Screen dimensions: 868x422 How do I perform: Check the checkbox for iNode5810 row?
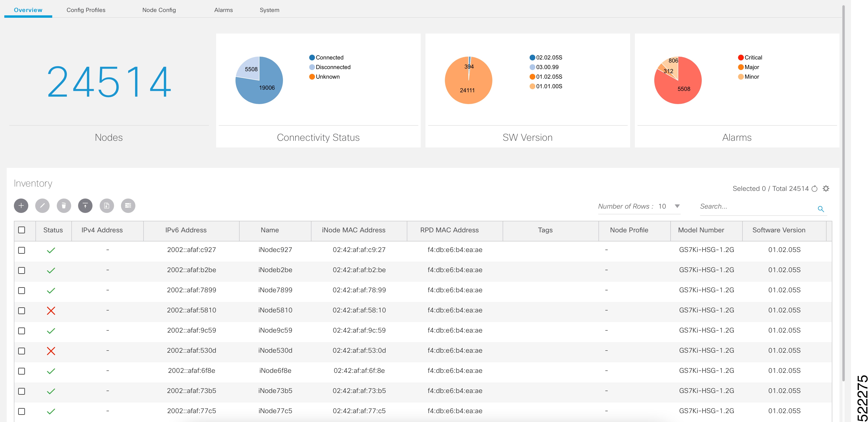(x=22, y=311)
